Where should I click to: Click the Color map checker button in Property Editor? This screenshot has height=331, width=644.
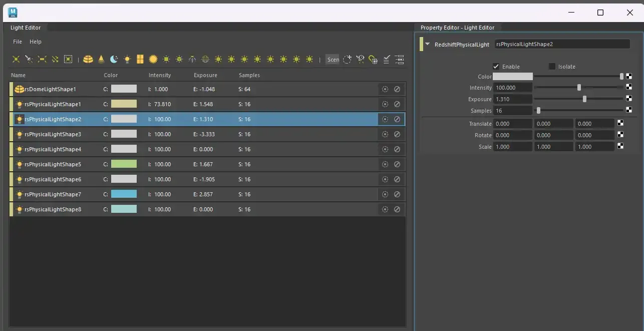629,77
